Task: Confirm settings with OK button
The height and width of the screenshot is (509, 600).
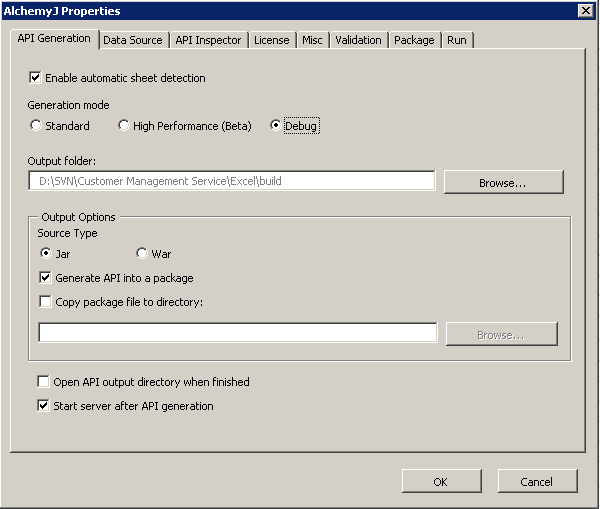Action: [442, 481]
